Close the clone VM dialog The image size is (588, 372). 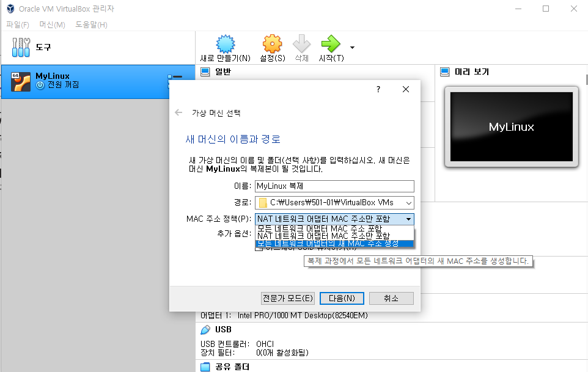tap(406, 89)
